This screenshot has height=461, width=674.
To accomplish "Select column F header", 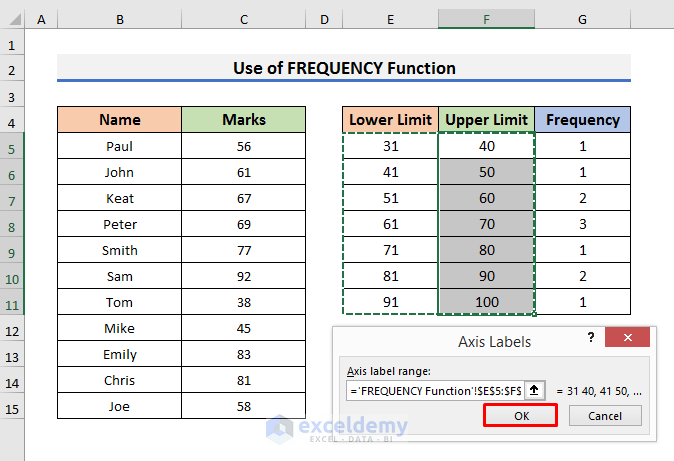I will [486, 20].
